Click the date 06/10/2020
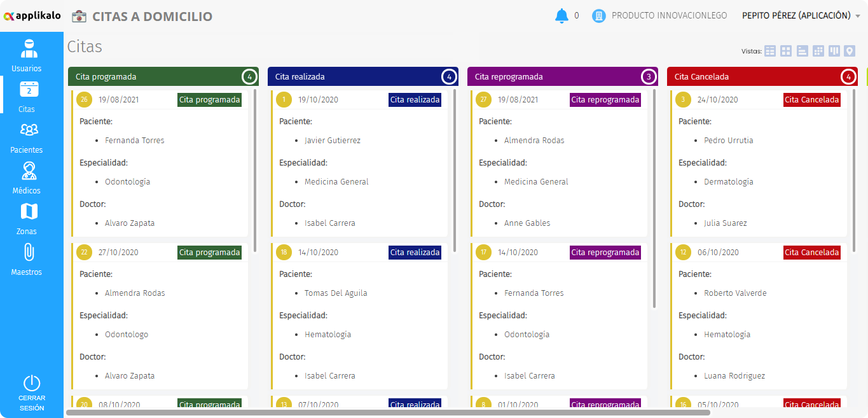Image resolution: width=868 pixels, height=418 pixels. pos(718,253)
